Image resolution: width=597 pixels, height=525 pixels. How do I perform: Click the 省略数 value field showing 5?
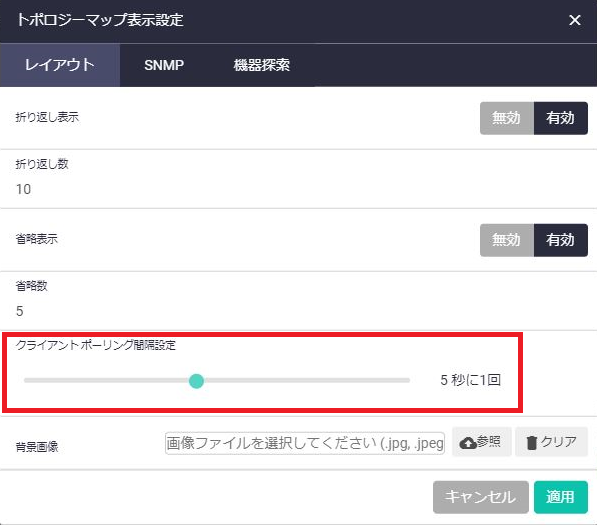(x=298, y=311)
